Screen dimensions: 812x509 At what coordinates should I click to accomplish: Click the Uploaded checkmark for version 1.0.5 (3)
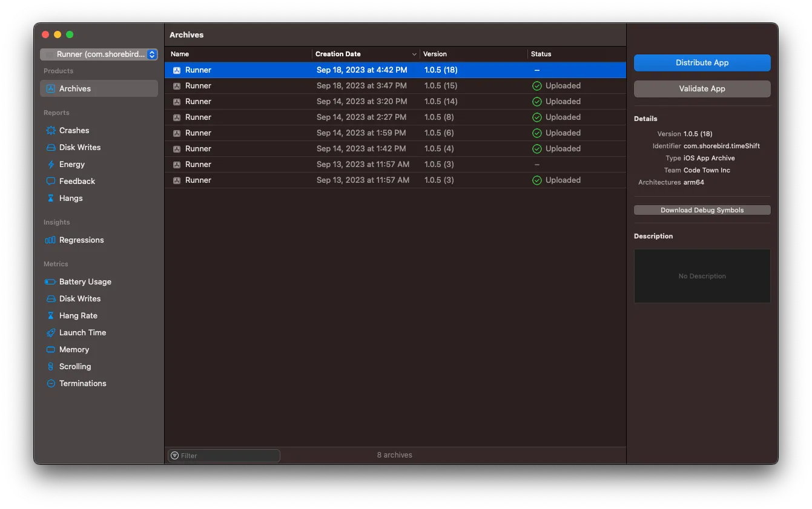[x=536, y=180]
